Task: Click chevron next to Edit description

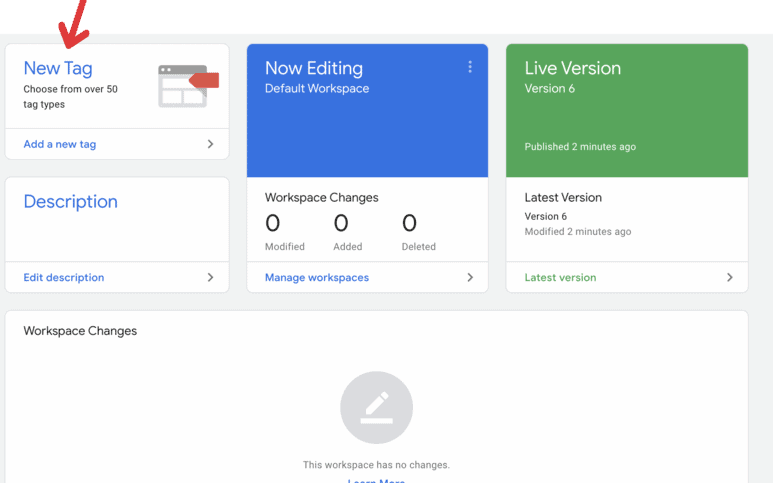Action: point(211,277)
